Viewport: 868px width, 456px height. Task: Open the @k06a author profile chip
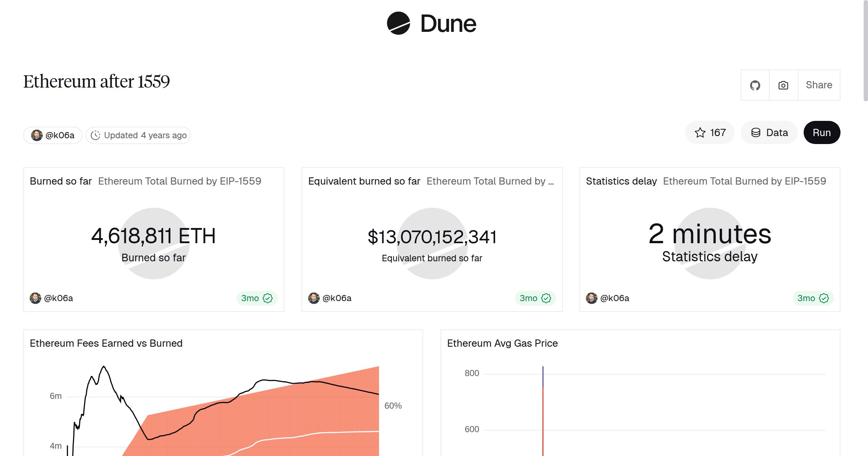click(52, 135)
